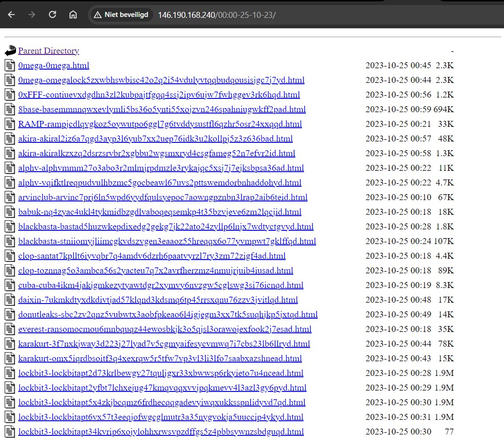
Task: Click file icon beside the daixin link
Action: (10, 300)
